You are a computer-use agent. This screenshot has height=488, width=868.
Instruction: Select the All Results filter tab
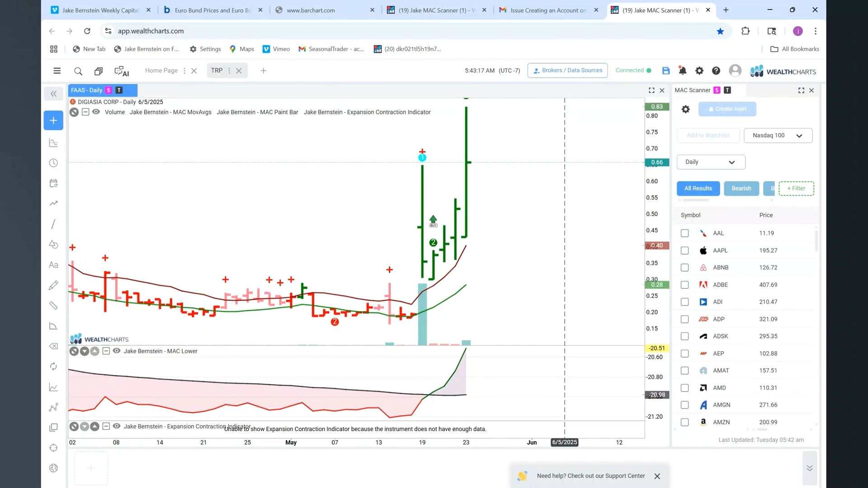pos(698,188)
